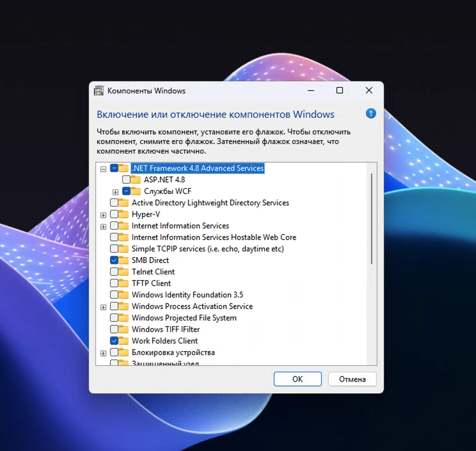Enable the Telnet Client checkbox
476x451 pixels.
114,272
